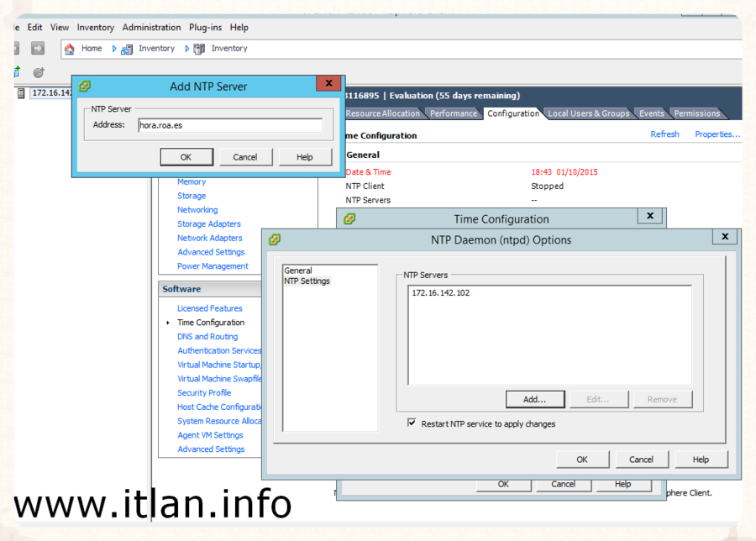
Task: Click the globe toolbar icon below the navigation arrows
Action: [38, 72]
